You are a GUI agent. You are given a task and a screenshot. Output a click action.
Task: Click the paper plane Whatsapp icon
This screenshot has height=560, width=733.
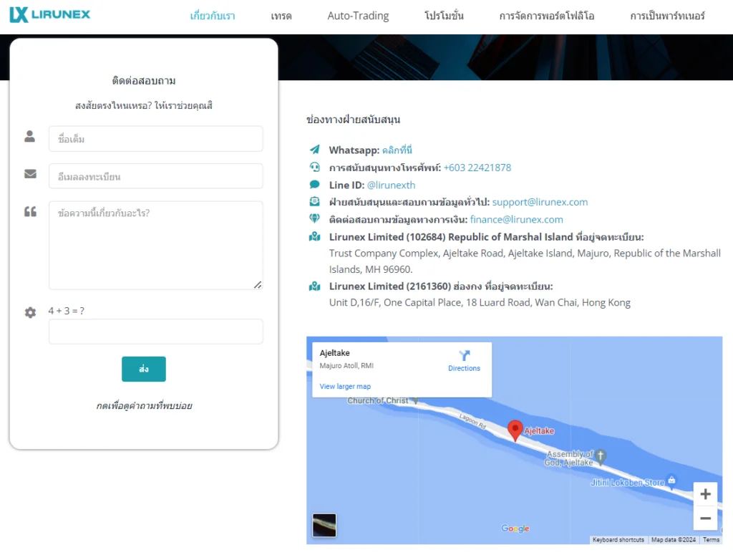(315, 150)
